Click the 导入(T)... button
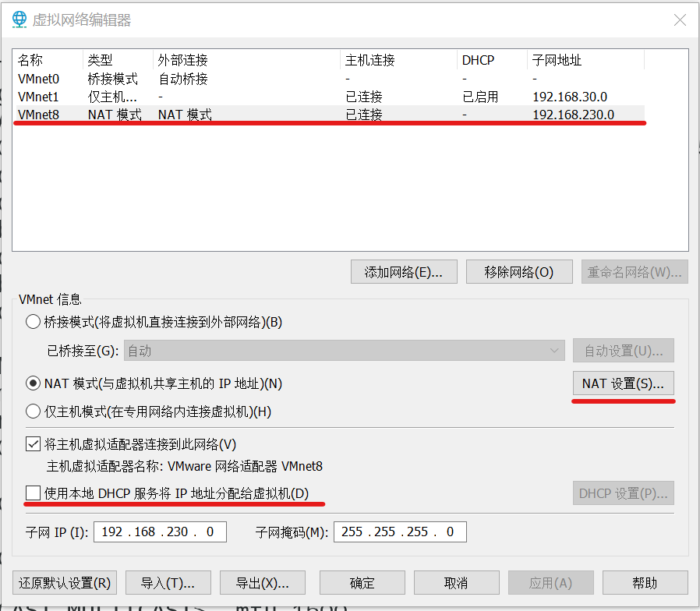Viewport: 700px width, 611px height. click(x=168, y=583)
